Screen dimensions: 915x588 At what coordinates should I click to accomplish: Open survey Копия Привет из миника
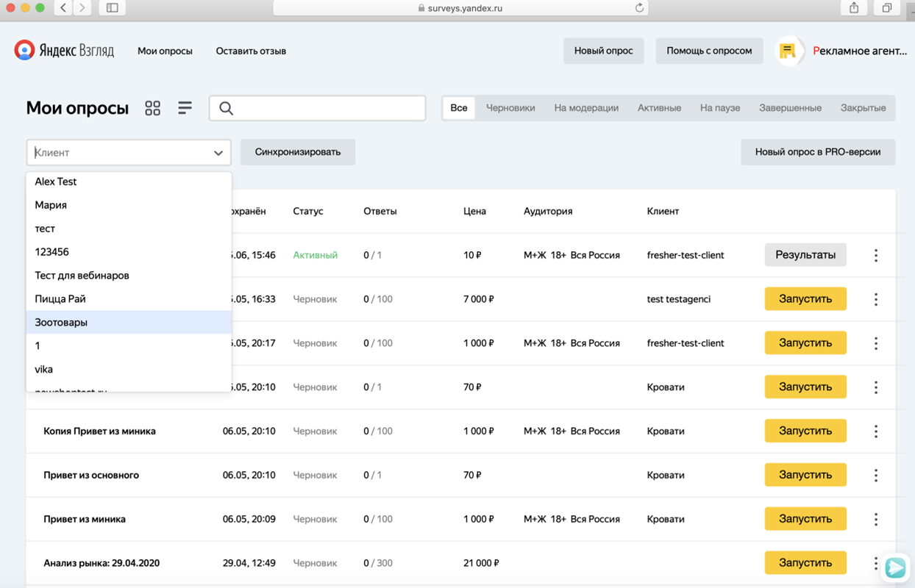99,431
